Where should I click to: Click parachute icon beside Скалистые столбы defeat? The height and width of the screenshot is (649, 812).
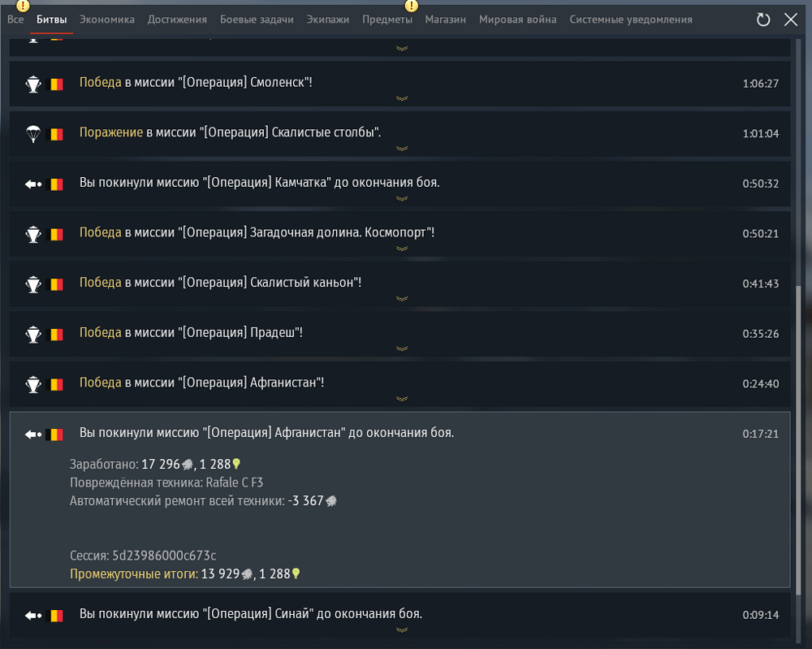[x=32, y=133]
